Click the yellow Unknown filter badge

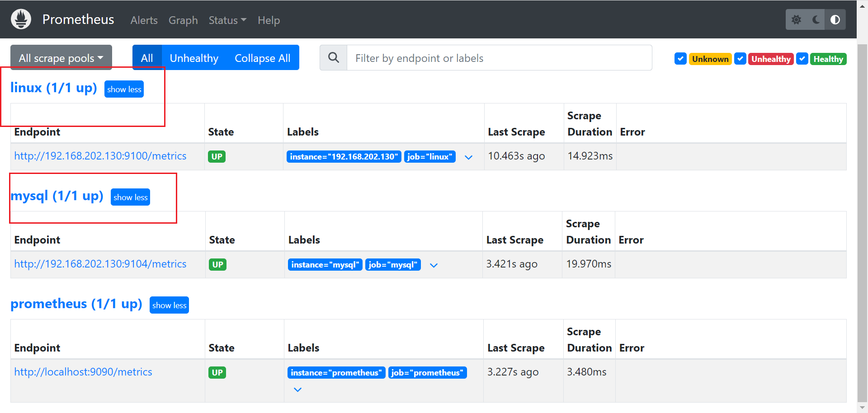(710, 59)
